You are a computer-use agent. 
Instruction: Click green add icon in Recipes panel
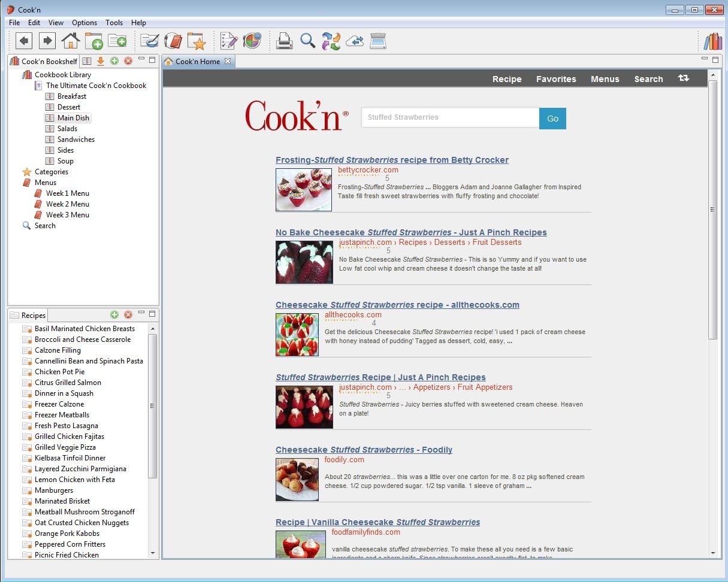114,315
